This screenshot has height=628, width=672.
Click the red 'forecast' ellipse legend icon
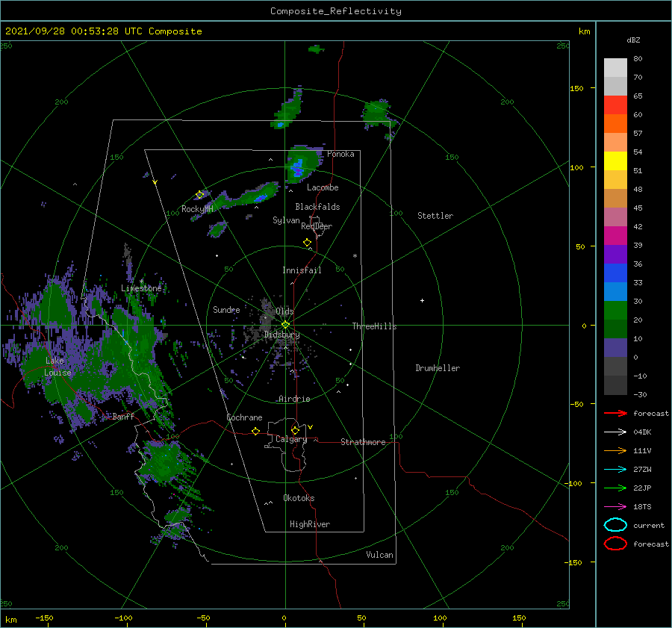pyautogui.click(x=615, y=544)
